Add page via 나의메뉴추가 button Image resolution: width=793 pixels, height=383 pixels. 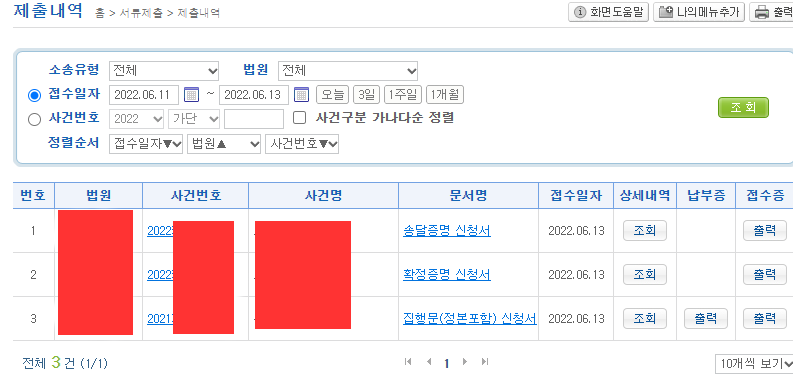[x=699, y=12]
